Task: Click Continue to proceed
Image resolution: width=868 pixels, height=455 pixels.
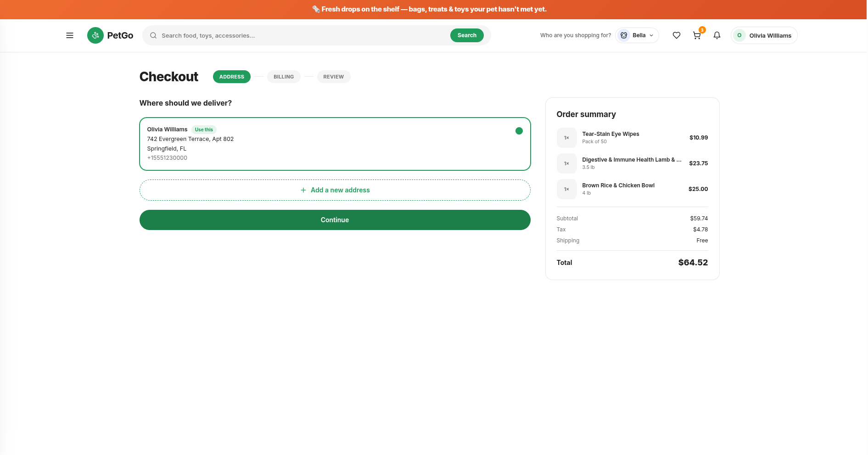Action: pyautogui.click(x=335, y=220)
